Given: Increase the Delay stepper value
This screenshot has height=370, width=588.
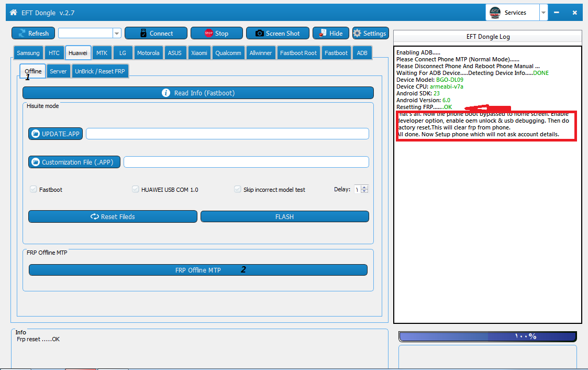Looking at the screenshot, I should [x=364, y=187].
